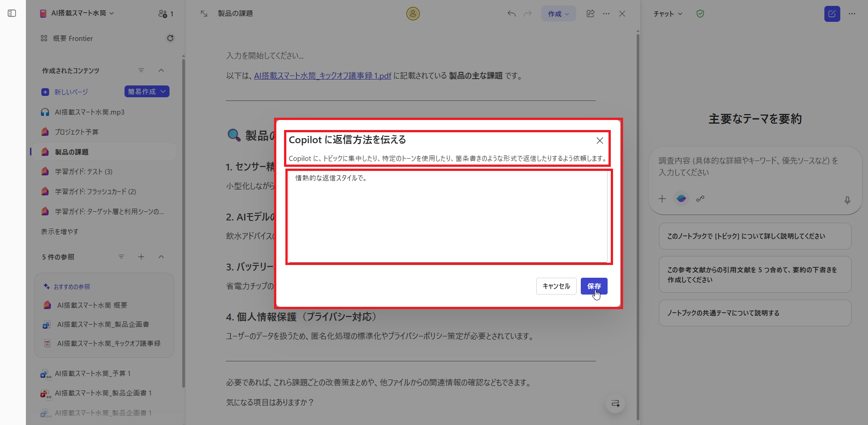Add an attachment in the chat input
This screenshot has height=425, width=868.
pos(662,199)
